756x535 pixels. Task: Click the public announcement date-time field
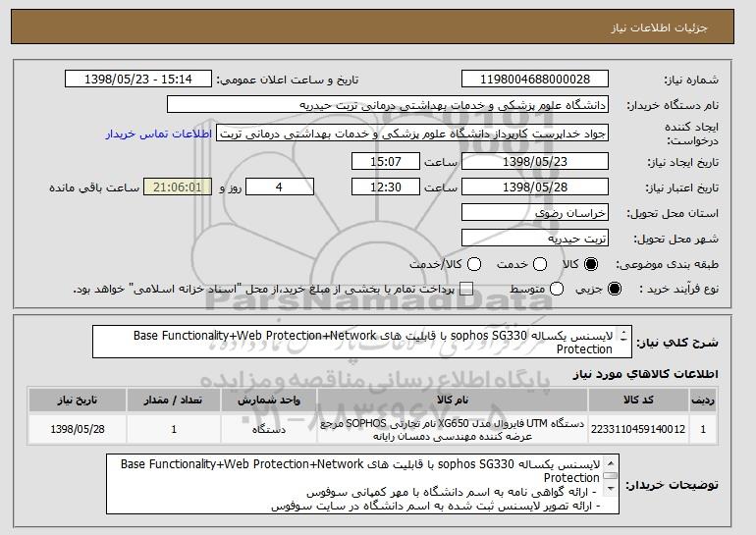(138, 80)
